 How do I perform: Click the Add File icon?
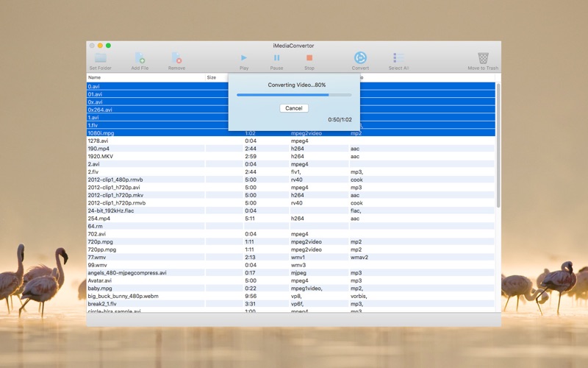click(x=140, y=58)
